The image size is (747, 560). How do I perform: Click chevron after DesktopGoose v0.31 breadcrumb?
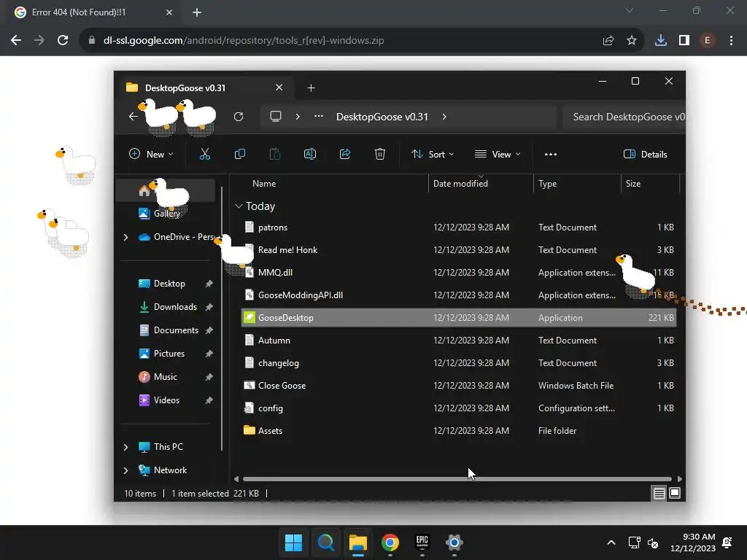click(x=444, y=117)
